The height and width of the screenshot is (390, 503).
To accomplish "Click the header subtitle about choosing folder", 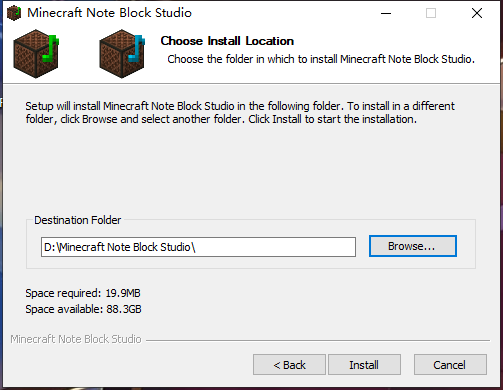I will [x=321, y=59].
